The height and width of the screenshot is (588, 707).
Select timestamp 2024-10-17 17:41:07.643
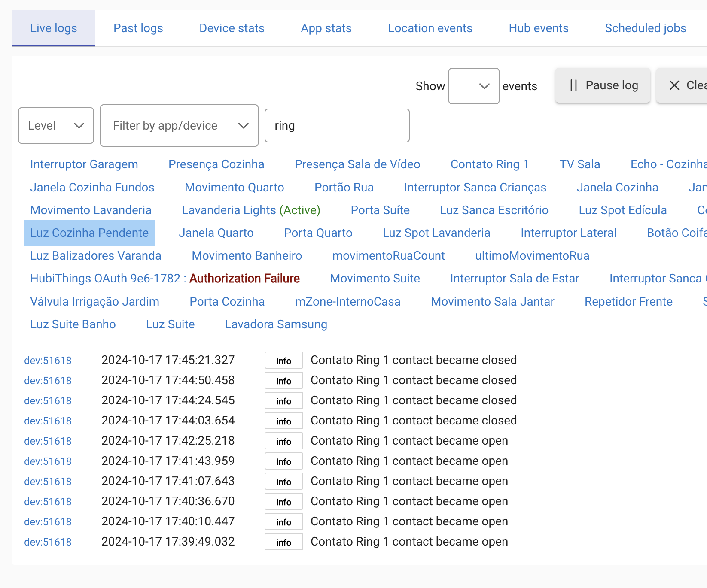[168, 481]
